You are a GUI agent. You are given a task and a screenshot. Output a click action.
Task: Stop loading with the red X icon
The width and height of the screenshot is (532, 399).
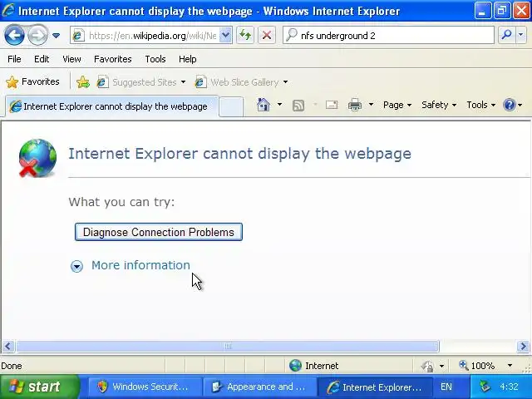coord(267,35)
